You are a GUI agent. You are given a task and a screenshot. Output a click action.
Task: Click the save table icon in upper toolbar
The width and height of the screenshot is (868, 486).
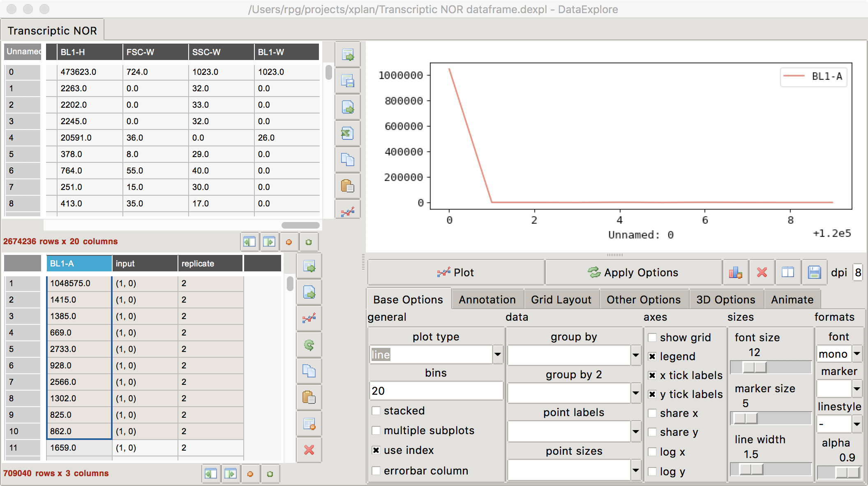click(x=347, y=81)
